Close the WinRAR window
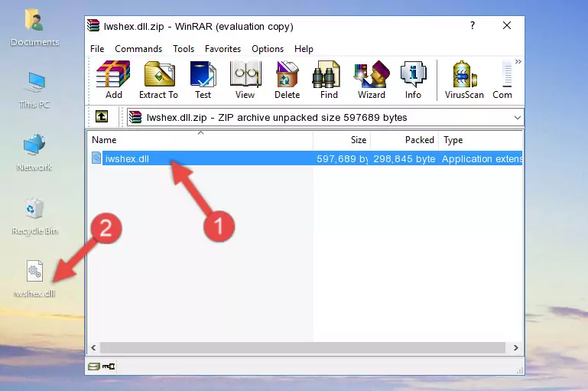 (x=507, y=25)
